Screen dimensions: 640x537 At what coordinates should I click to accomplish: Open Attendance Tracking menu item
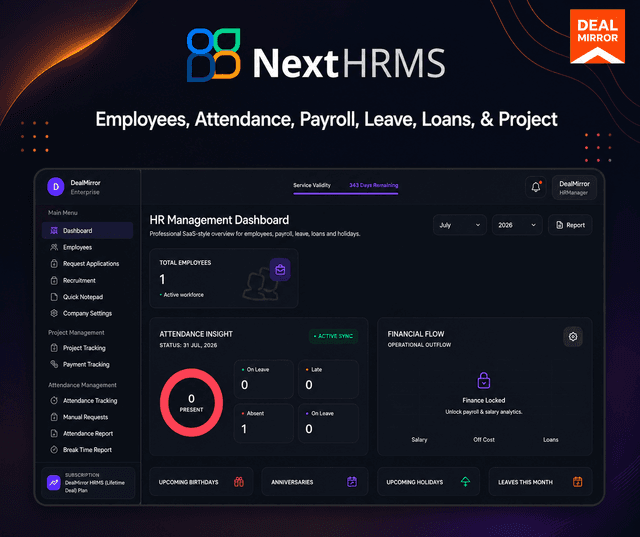tap(87, 400)
